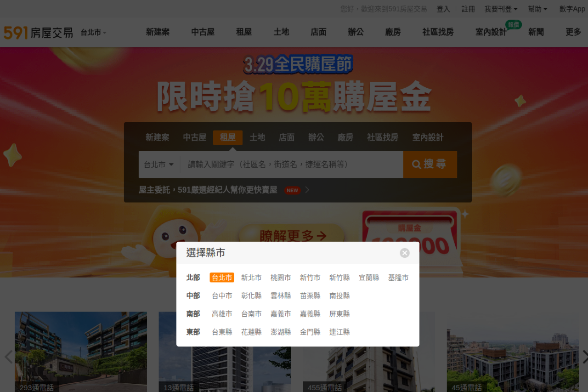Click the 登入 login link
The height and width of the screenshot is (392, 588).
pyautogui.click(x=443, y=9)
